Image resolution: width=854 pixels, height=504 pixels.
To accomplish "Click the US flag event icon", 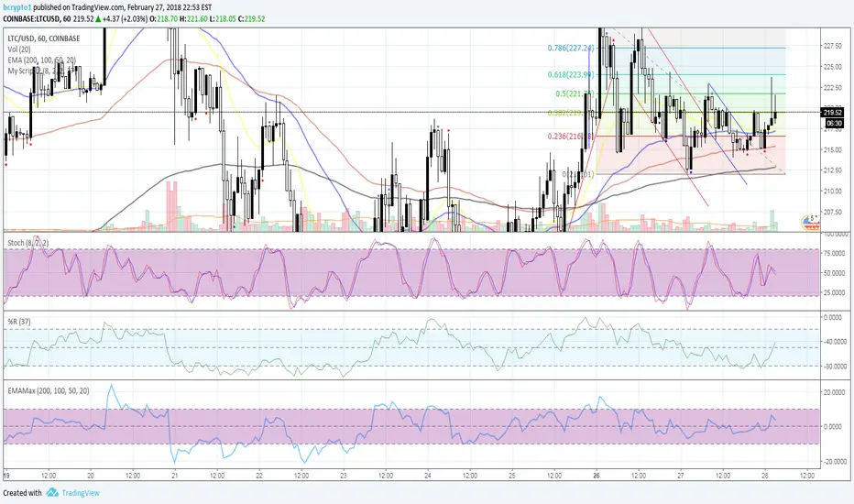I will (x=810, y=220).
